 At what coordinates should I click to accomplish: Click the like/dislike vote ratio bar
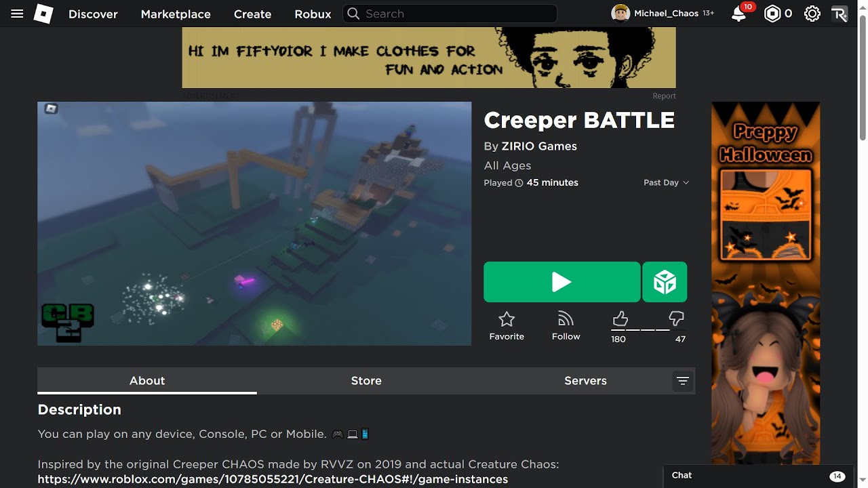tap(648, 330)
